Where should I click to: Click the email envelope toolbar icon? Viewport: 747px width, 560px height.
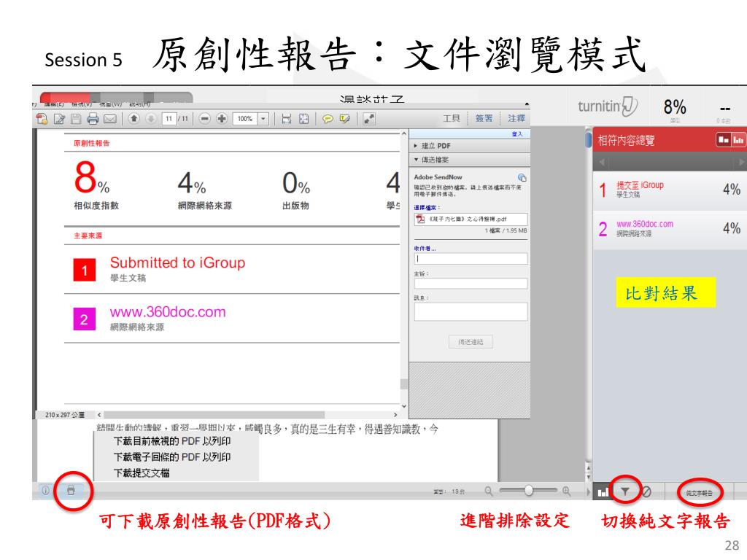pos(110,119)
